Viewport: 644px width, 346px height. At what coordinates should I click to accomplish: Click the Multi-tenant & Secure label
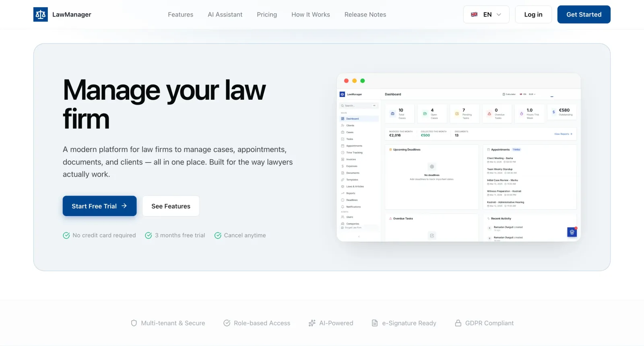click(173, 323)
